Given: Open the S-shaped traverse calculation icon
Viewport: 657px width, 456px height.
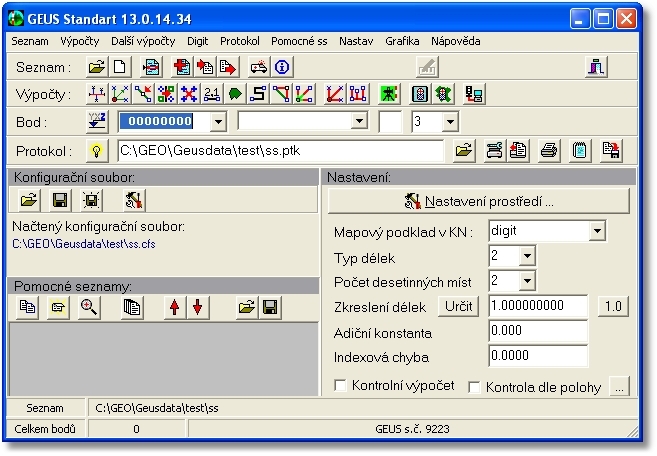Looking at the screenshot, I should coord(258,94).
